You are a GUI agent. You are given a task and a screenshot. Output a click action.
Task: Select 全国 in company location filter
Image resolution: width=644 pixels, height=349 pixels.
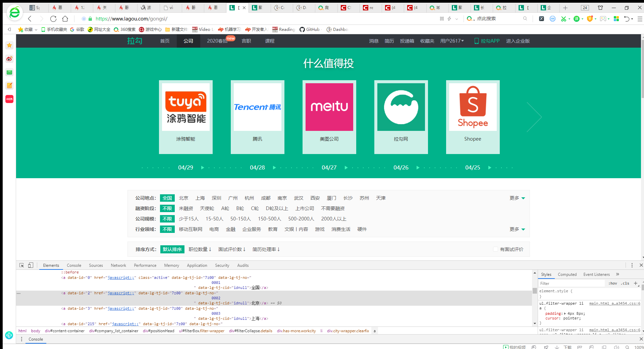coord(167,198)
